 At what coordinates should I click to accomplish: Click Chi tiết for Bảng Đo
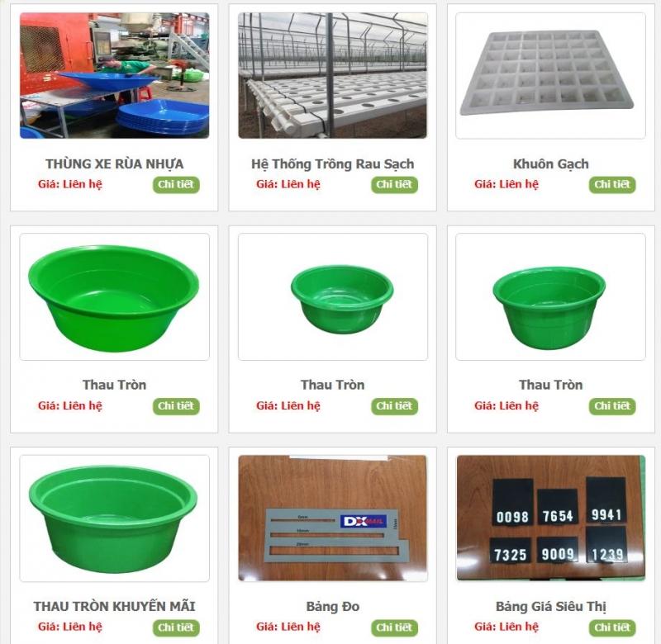click(x=394, y=627)
